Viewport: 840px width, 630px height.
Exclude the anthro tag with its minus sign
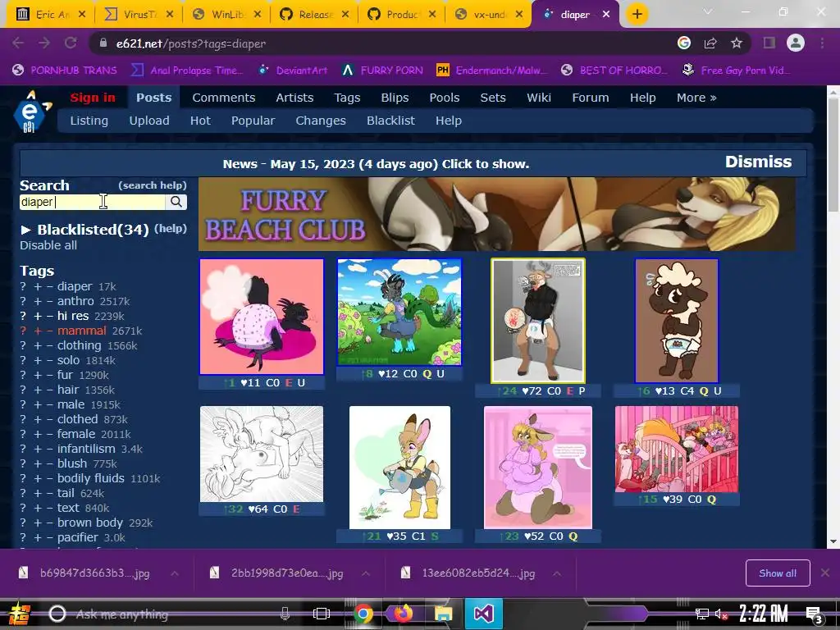(49, 302)
